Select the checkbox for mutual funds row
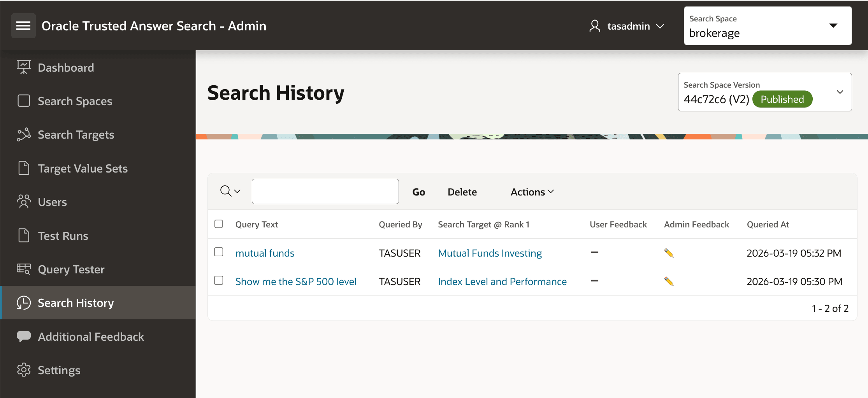Screen dimensions: 868x398 click(218, 252)
